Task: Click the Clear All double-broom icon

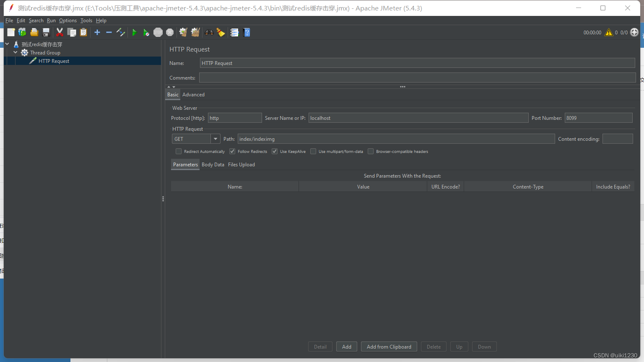Action: [195, 32]
